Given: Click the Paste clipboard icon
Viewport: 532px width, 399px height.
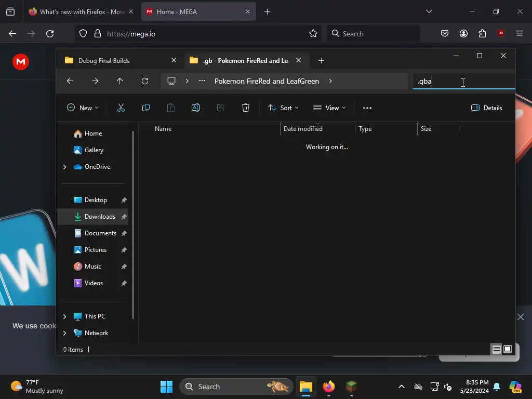Looking at the screenshot, I should tap(170, 108).
